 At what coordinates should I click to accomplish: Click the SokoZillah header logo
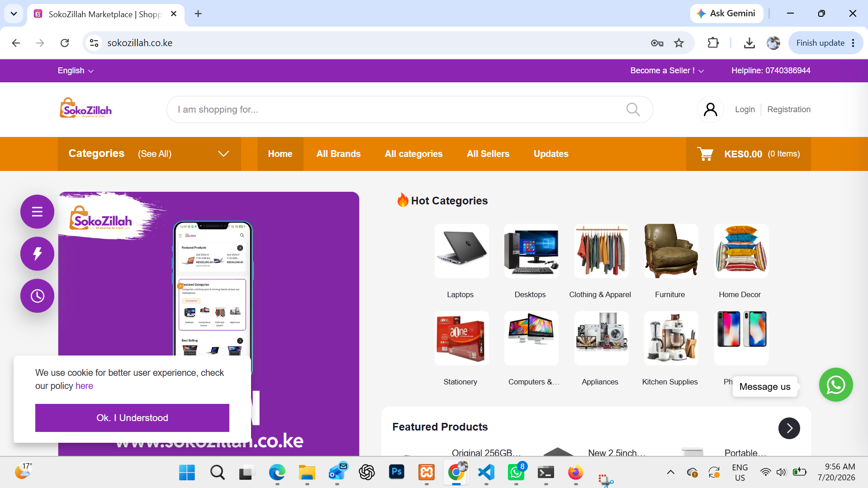(85, 109)
